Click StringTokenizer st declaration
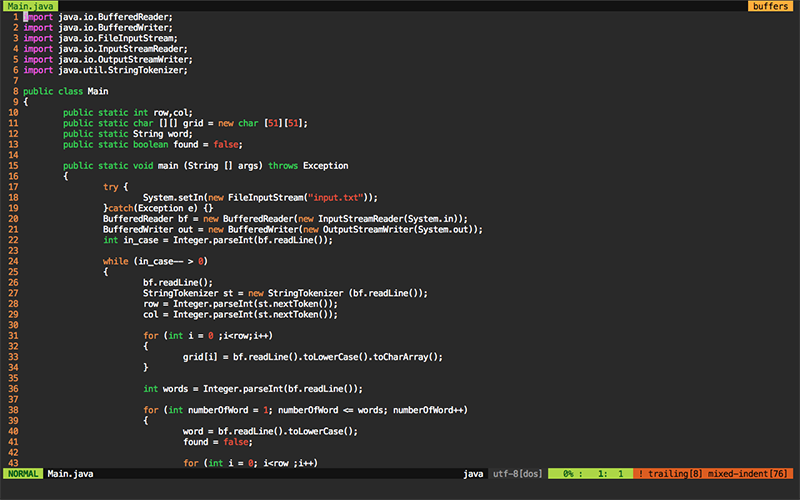 click(x=188, y=293)
